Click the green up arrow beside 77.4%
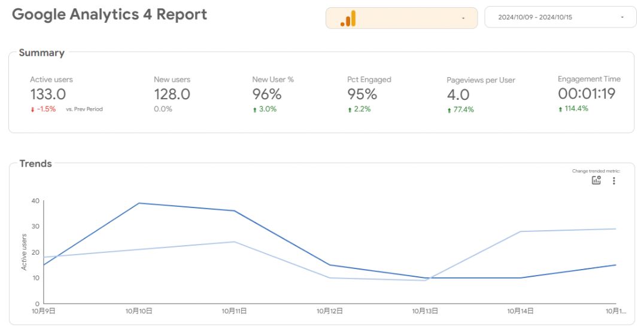This screenshot has width=644, height=330. coord(449,110)
